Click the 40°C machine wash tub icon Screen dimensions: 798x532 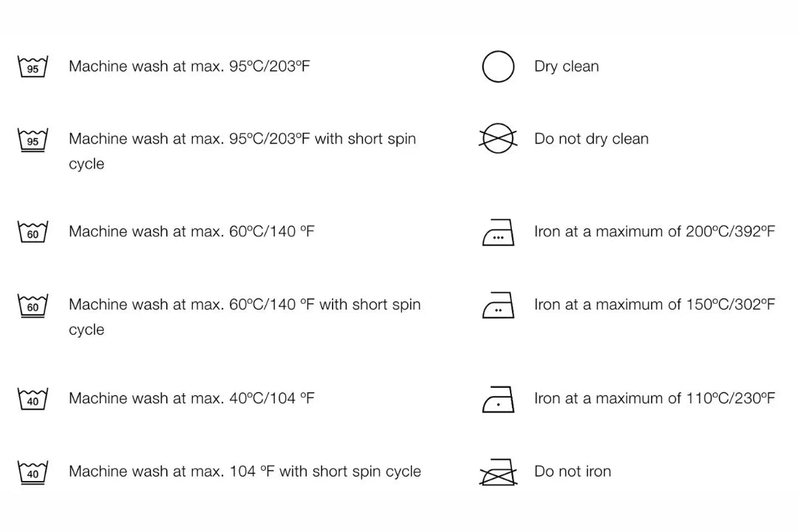coord(33,399)
